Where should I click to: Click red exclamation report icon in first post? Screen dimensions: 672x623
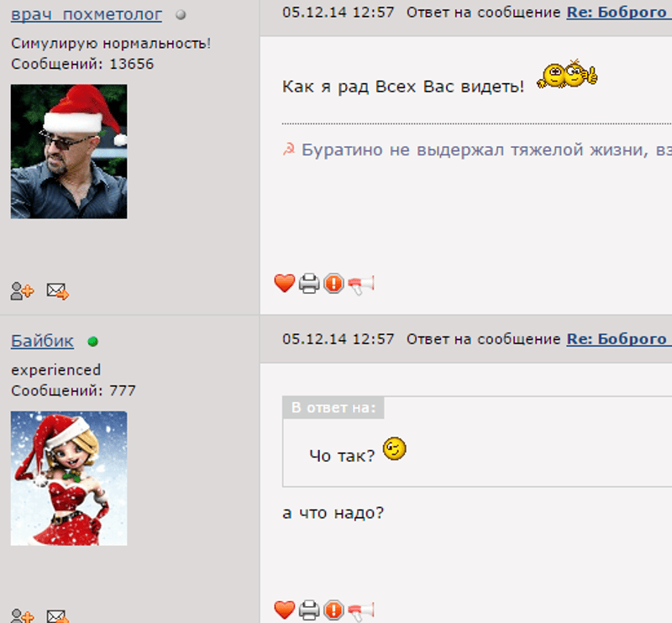333,283
